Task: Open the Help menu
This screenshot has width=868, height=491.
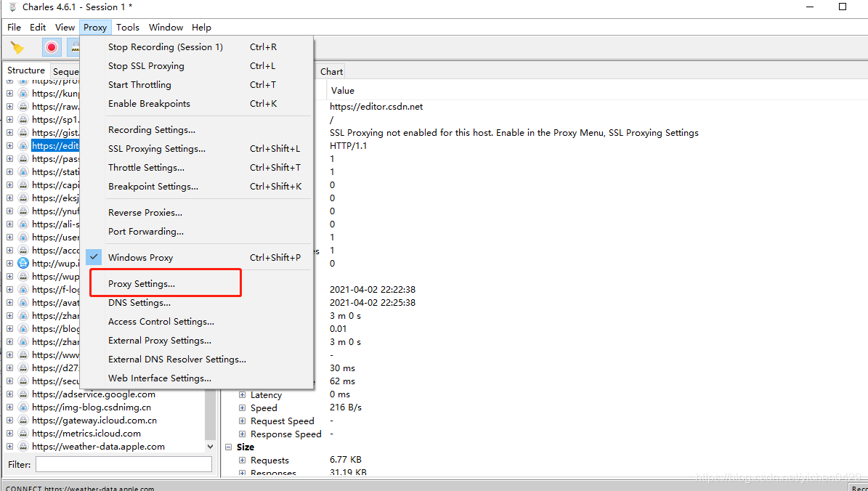Action: click(201, 27)
